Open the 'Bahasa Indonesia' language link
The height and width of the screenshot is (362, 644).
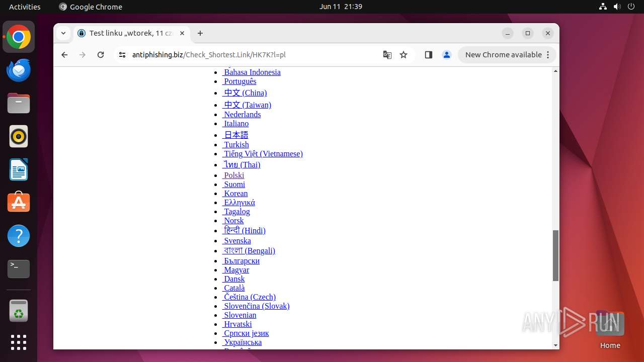click(252, 72)
